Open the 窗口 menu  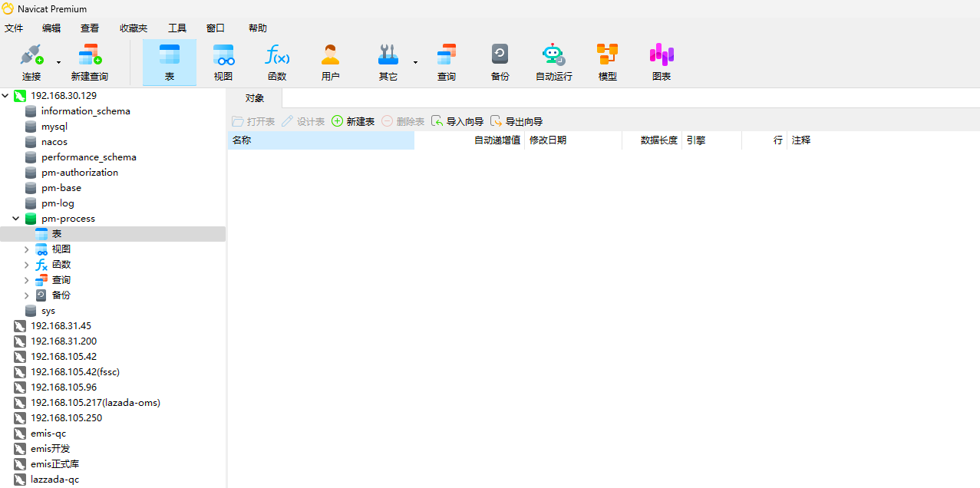pos(216,28)
